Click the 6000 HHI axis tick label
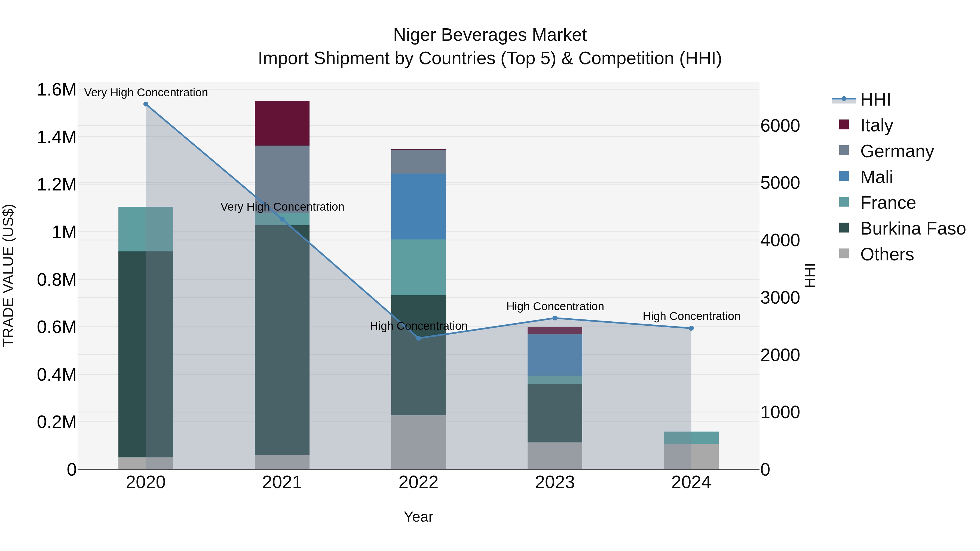The height and width of the screenshot is (551, 980). click(x=780, y=126)
